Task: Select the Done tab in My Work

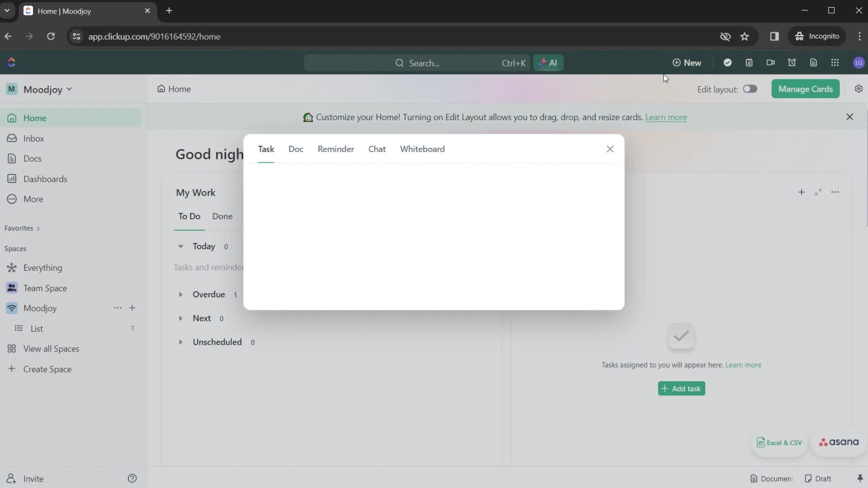Action: click(222, 216)
